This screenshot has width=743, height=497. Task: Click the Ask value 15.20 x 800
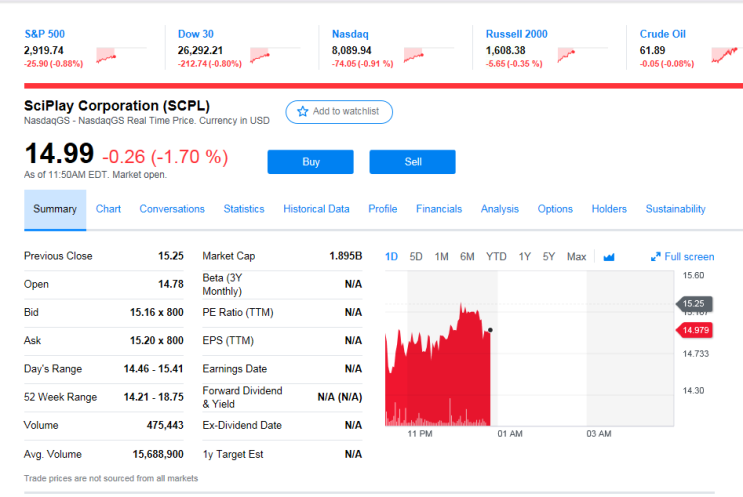[x=157, y=341]
